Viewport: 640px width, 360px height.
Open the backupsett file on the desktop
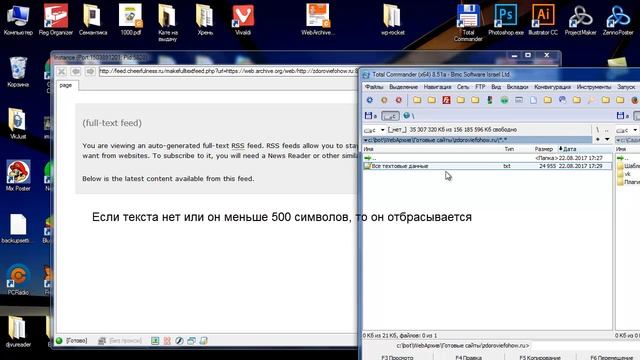(x=18, y=228)
